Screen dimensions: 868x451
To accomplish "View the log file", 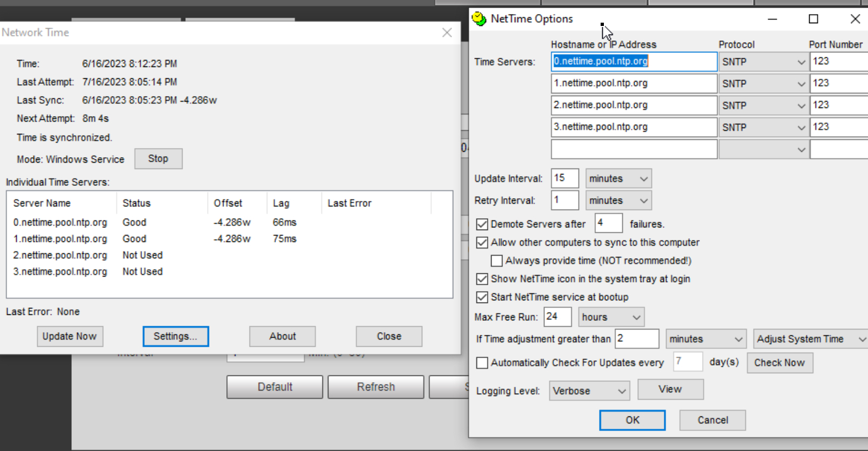I will coord(670,389).
